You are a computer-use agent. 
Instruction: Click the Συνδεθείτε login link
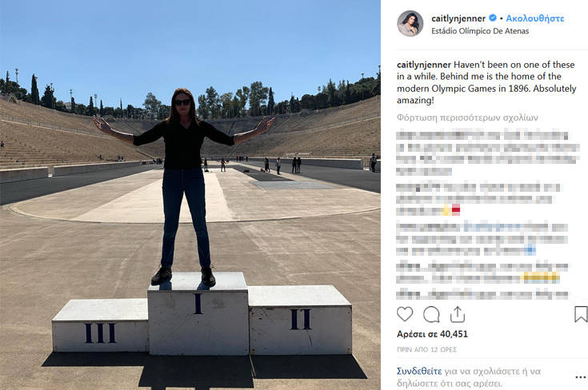419,372
